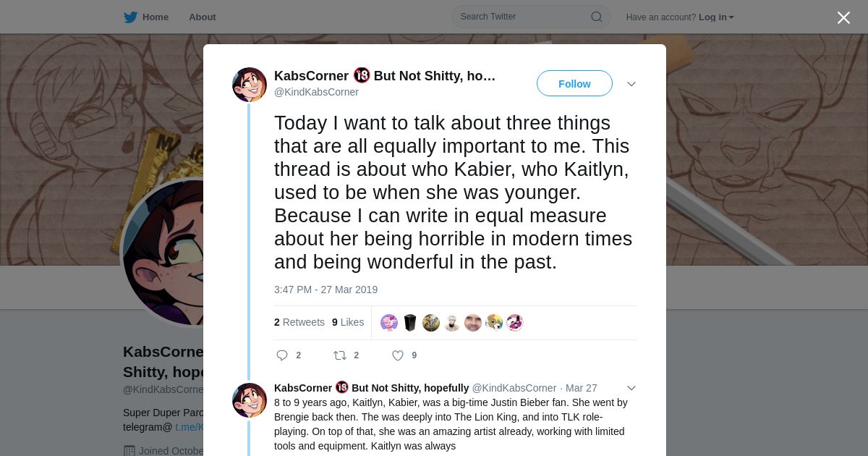Screen dimensions: 868x456
Task: Retweet the main tweet
Action: click(x=340, y=355)
